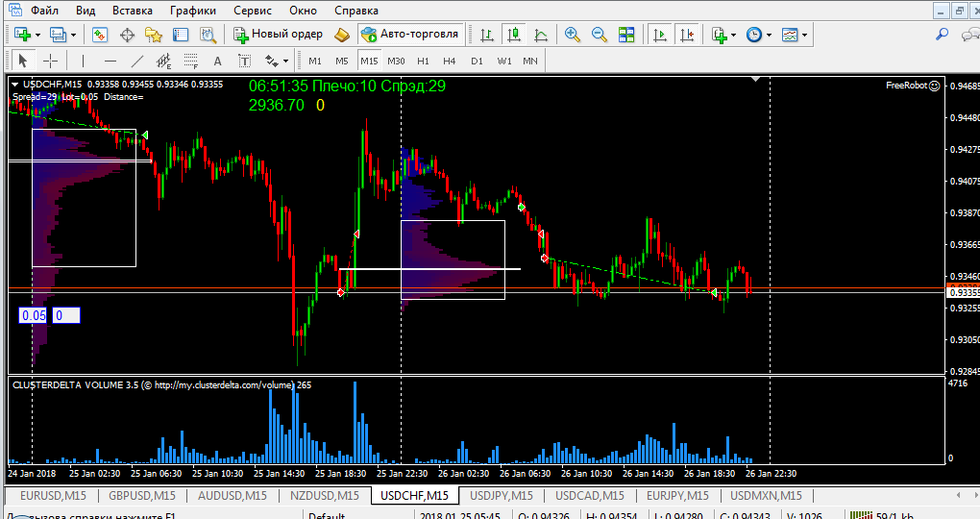Screen dimensions: 980x519
Task: Set timeframe to H1
Action: (x=423, y=61)
